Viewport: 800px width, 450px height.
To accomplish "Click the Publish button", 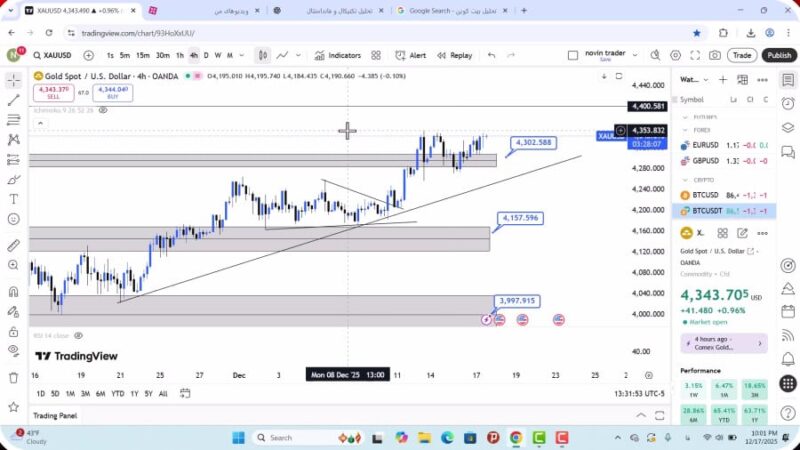I will click(778, 55).
